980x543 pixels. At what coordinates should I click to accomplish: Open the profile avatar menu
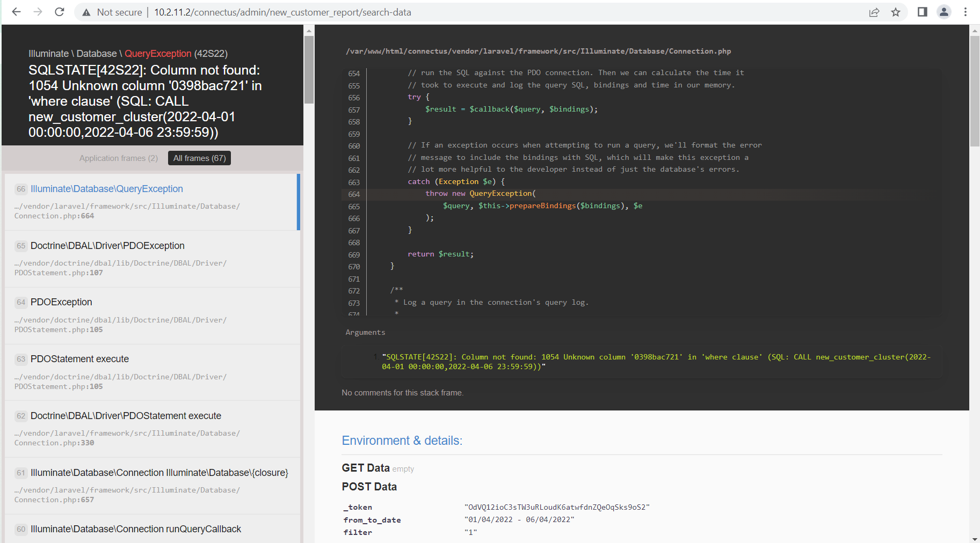click(944, 12)
